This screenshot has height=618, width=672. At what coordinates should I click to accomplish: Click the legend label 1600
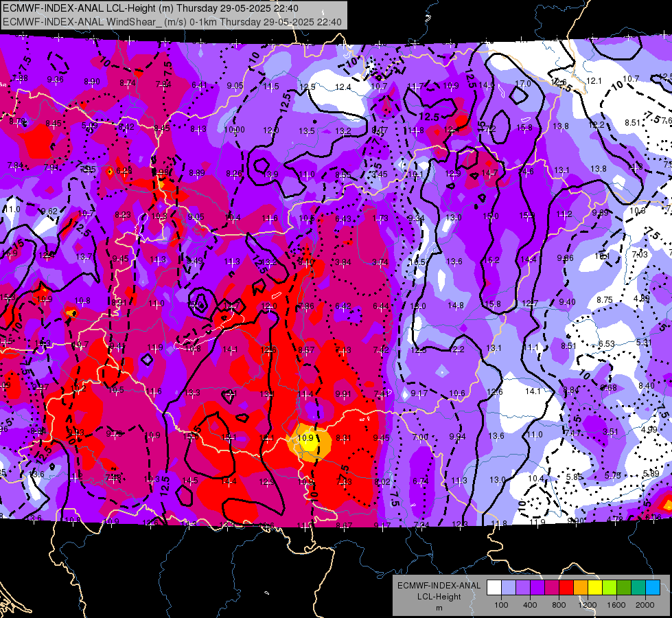coord(616,605)
